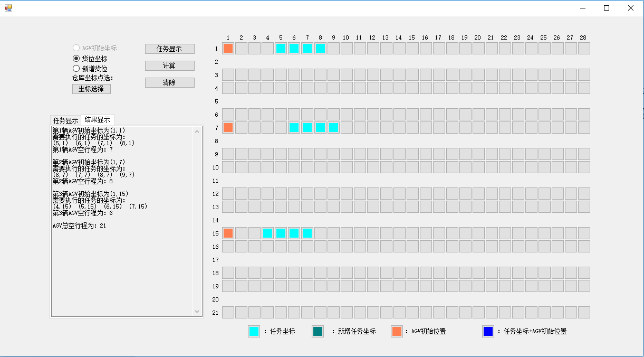Click empty grid cell at column 2, row 1
Screen dimensions: 644x357
[241, 48]
